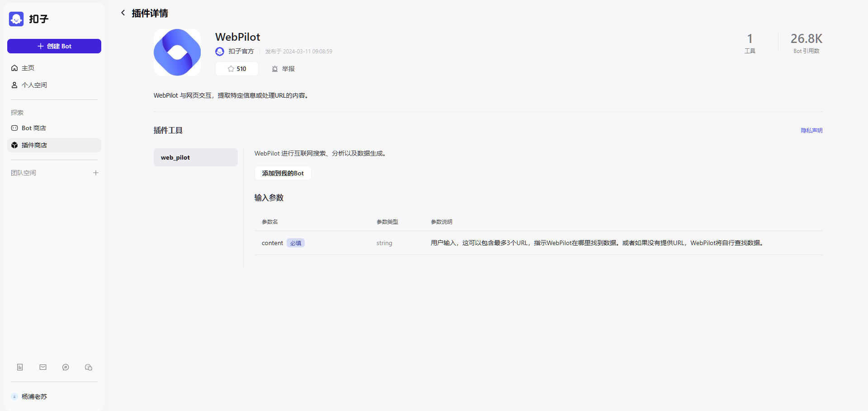Go to 主页 in the sidebar

pyautogui.click(x=54, y=68)
